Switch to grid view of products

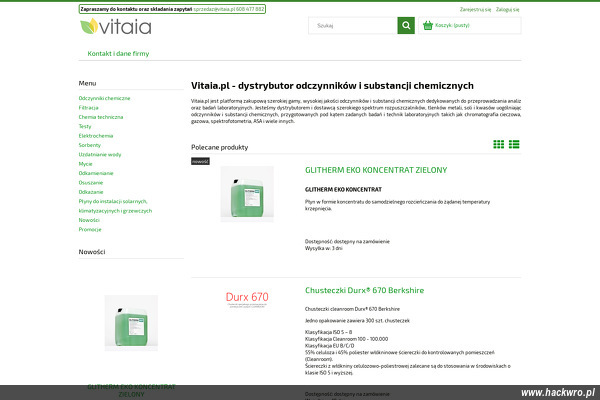(x=499, y=144)
